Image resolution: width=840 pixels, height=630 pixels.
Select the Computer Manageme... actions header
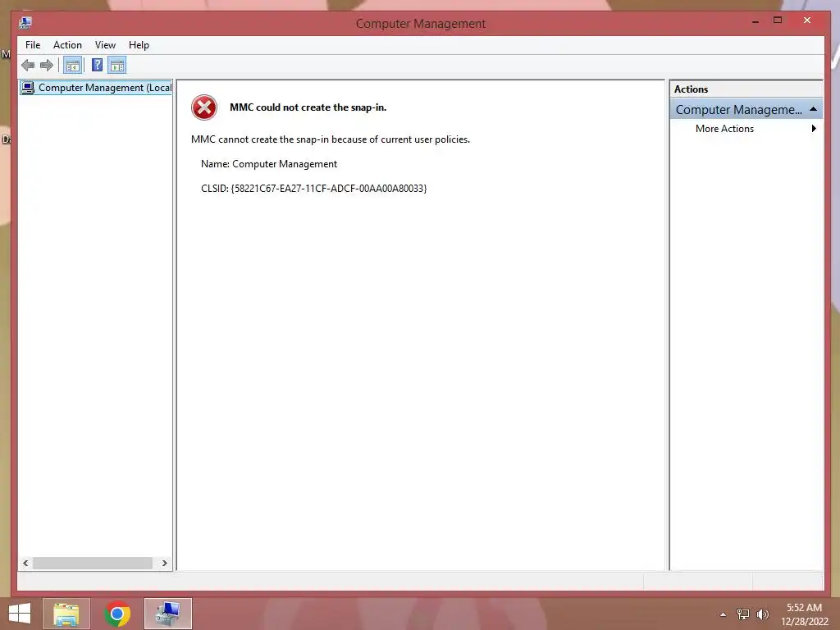tap(746, 109)
